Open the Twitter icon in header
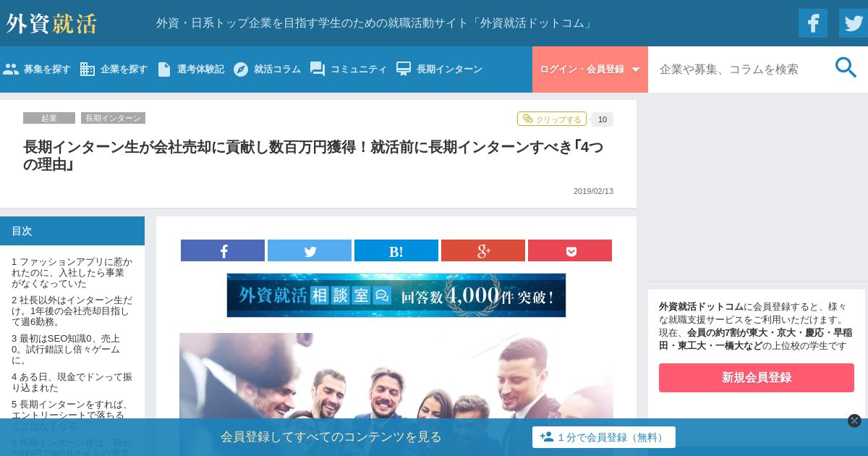The image size is (868, 456). point(854,23)
